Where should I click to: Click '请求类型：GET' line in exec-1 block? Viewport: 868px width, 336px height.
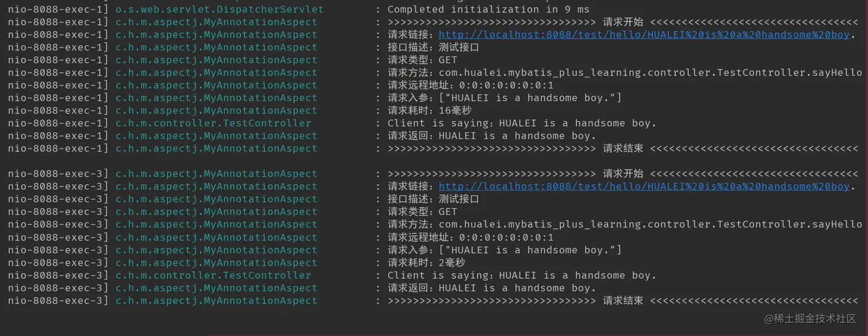point(423,60)
